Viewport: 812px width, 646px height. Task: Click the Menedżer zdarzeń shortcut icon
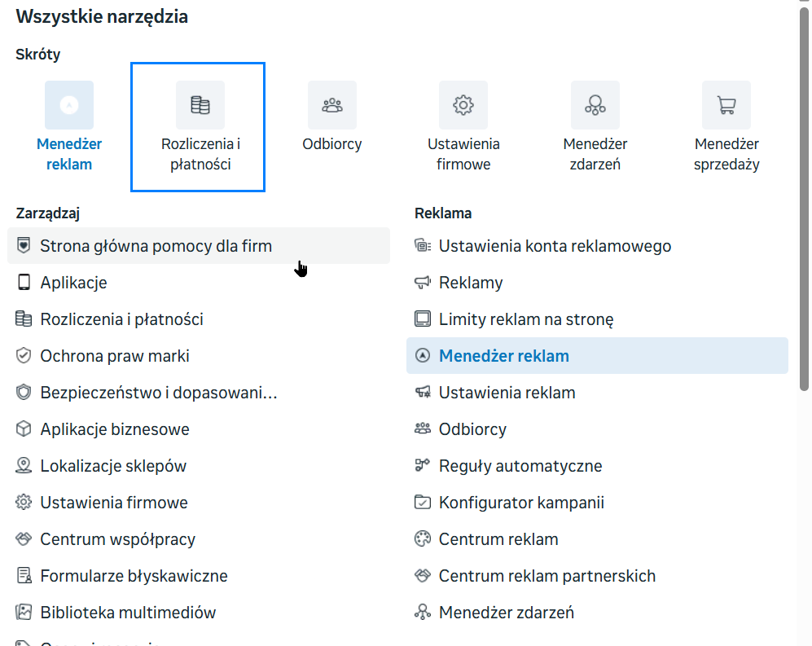click(595, 105)
